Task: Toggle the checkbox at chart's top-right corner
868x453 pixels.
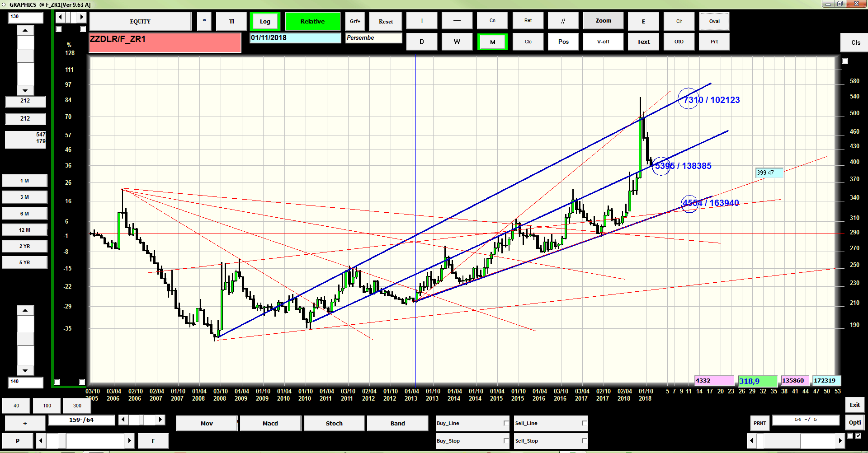Action: coord(845,61)
